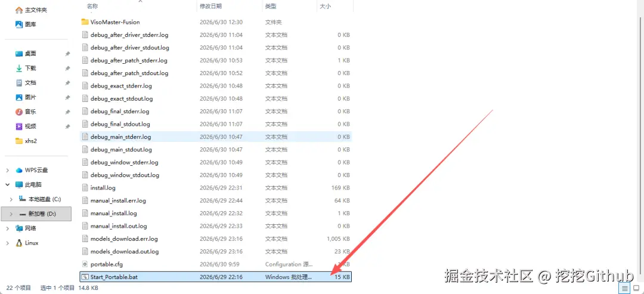Select WPS云盘 in navigation pane

pyautogui.click(x=32, y=170)
